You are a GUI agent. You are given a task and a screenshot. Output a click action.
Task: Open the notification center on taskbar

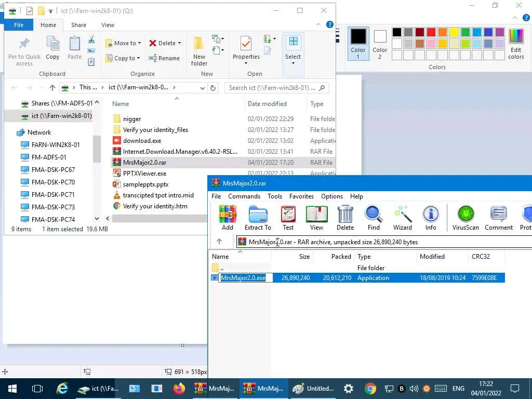515,389
